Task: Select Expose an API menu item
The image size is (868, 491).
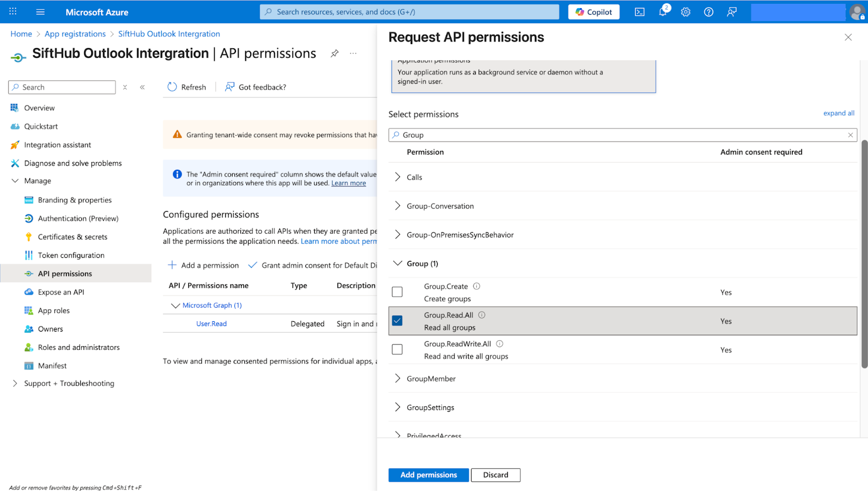Action: [61, 292]
